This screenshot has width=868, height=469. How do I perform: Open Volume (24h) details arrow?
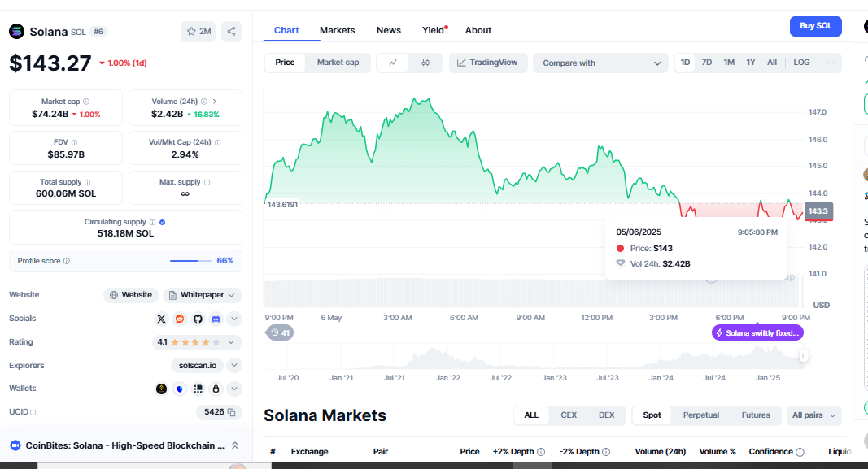215,102
